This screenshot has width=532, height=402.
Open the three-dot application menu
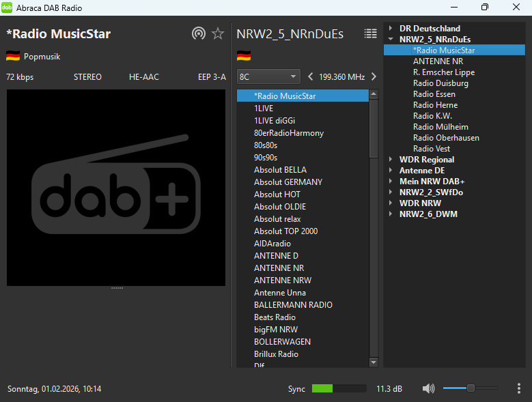[519, 388]
